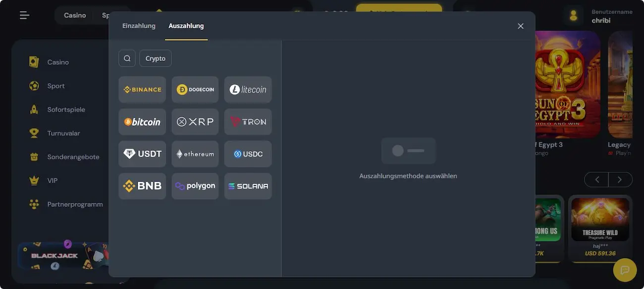Choose the Solana payment tile
This screenshot has width=644, height=289.
[x=248, y=186]
